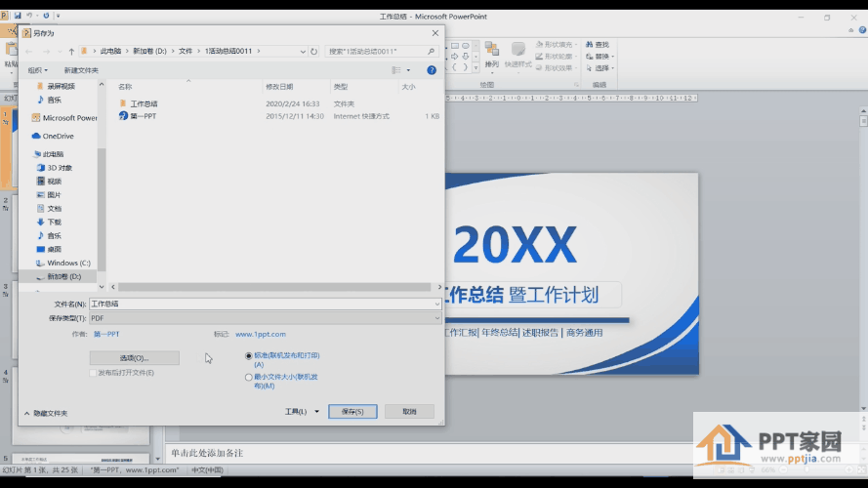Click 新加卷 (D:) in the breadcrumb path
868x488 pixels.
pos(149,51)
